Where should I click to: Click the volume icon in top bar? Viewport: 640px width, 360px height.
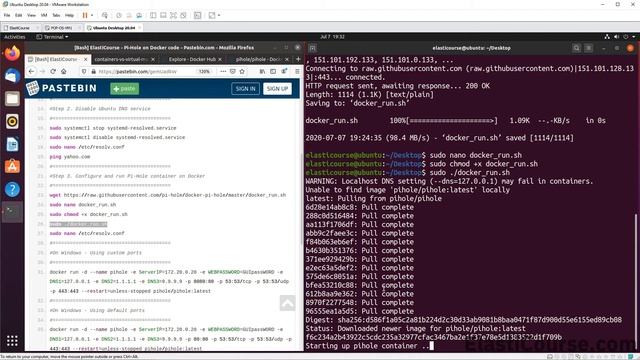pyautogui.click(x=616, y=37)
